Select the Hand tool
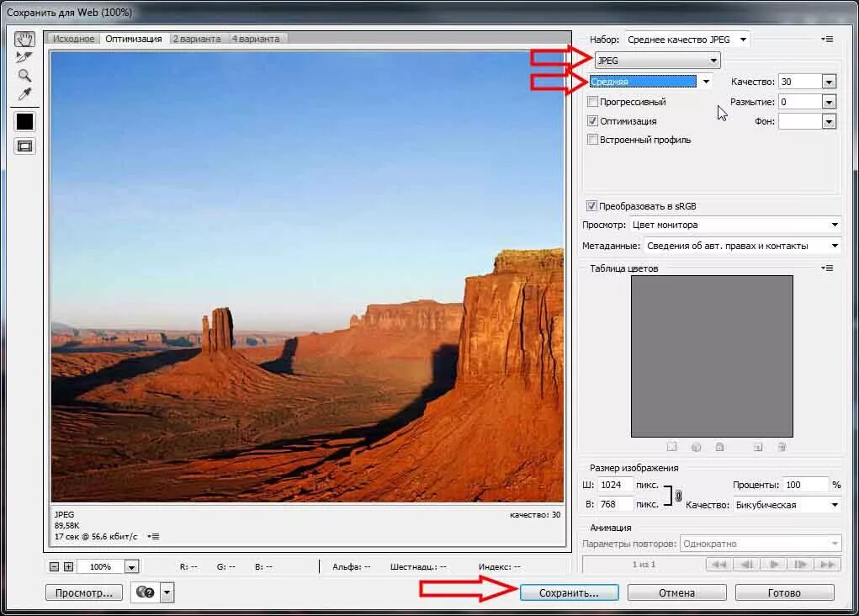Viewport: 859px width, 616px height. tap(24, 39)
